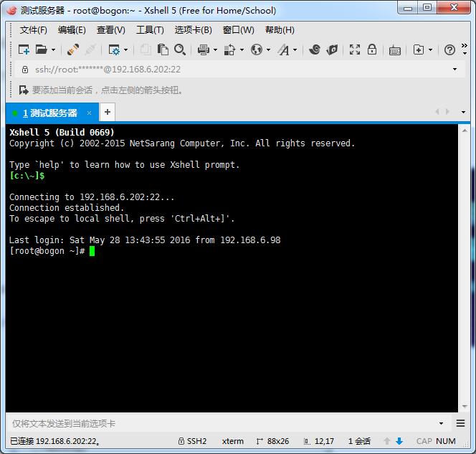Click the blue download arrow status icon

(399, 441)
